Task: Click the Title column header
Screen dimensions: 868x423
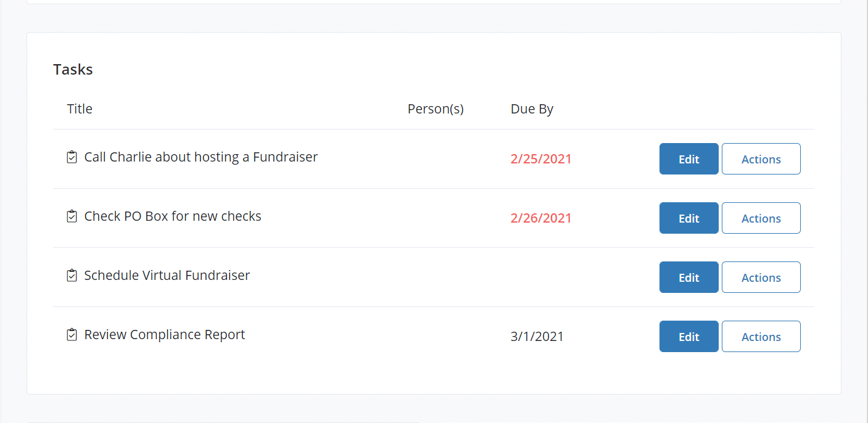Action: 80,109
